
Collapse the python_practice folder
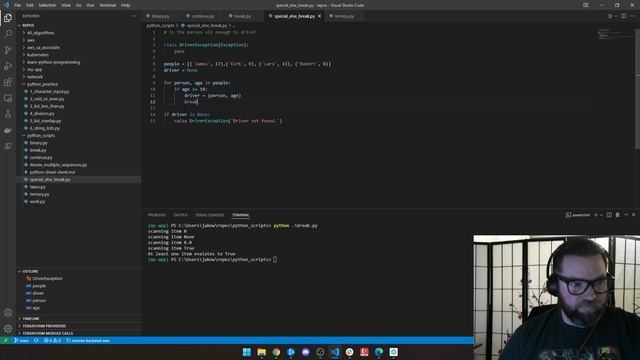[x=42, y=84]
